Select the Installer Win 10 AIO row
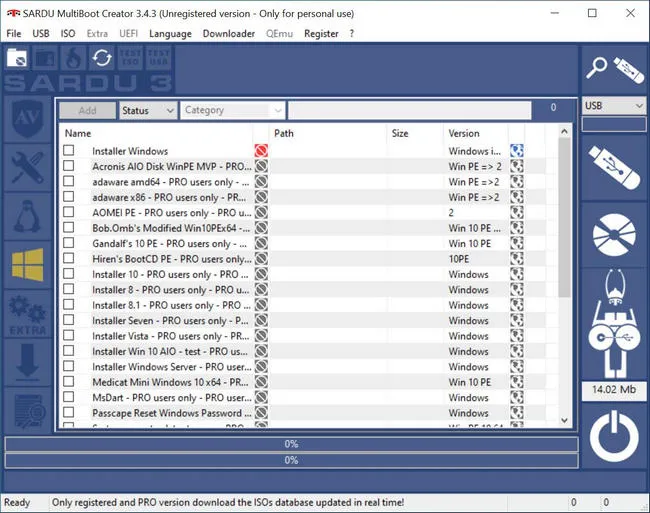Screen dimensions: 650x513 170,351
